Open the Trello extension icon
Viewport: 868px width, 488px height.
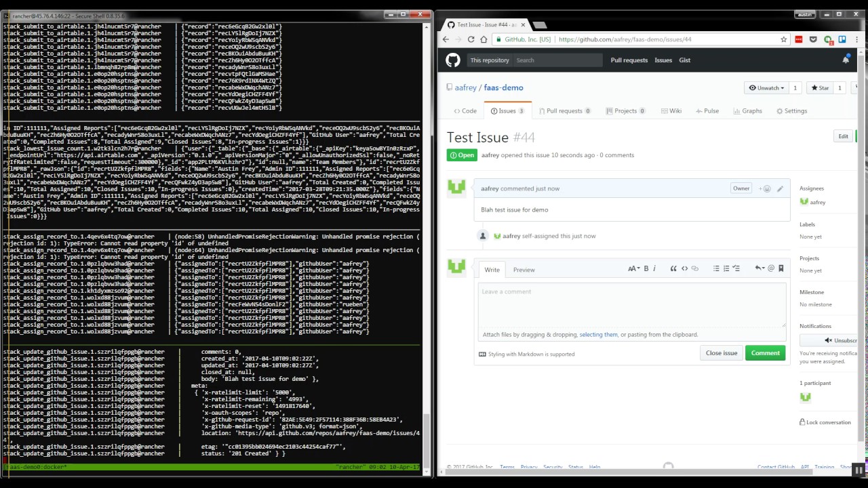(x=842, y=39)
